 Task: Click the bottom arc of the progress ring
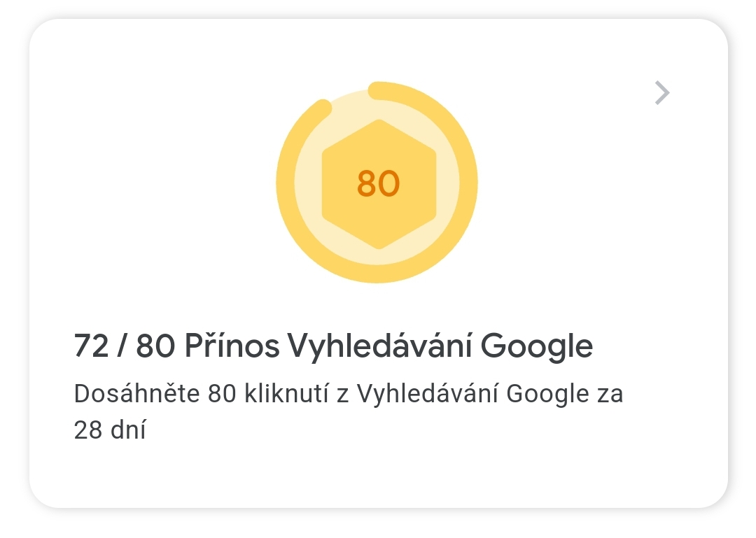[x=377, y=274]
